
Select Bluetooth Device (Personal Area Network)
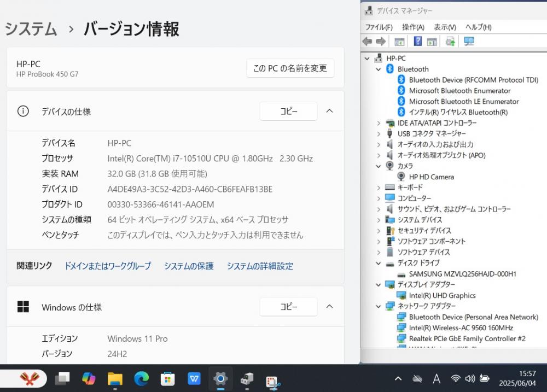click(x=473, y=317)
